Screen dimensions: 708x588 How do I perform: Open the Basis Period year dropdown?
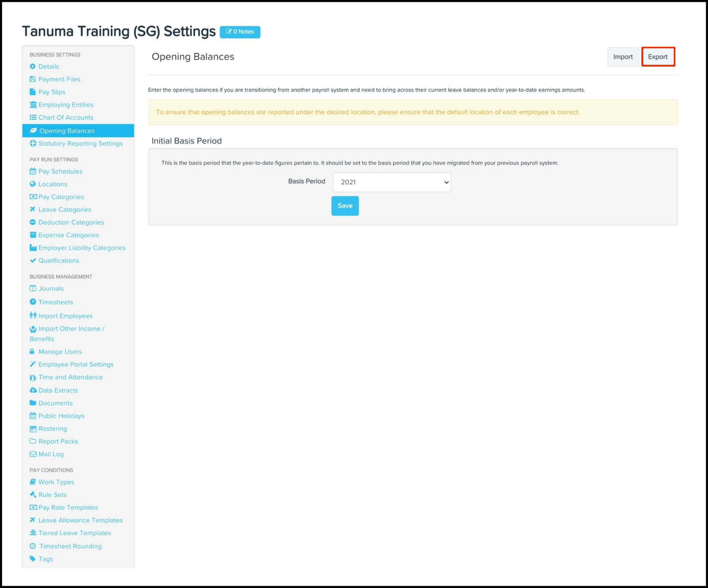[391, 182]
